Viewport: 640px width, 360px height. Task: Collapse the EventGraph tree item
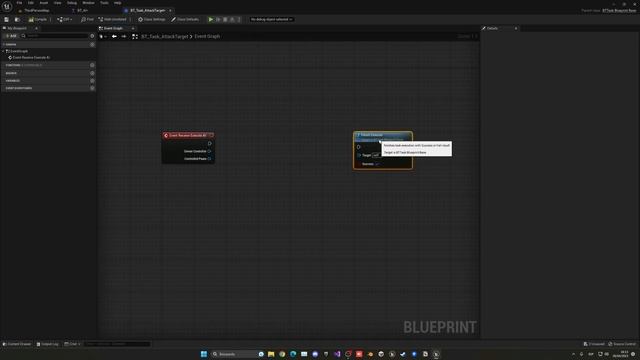pos(3,51)
